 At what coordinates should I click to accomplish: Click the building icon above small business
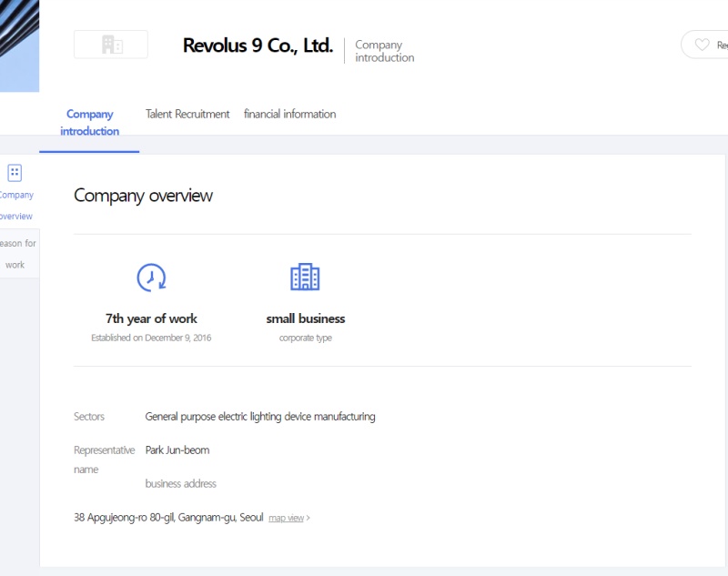pyautogui.click(x=305, y=277)
